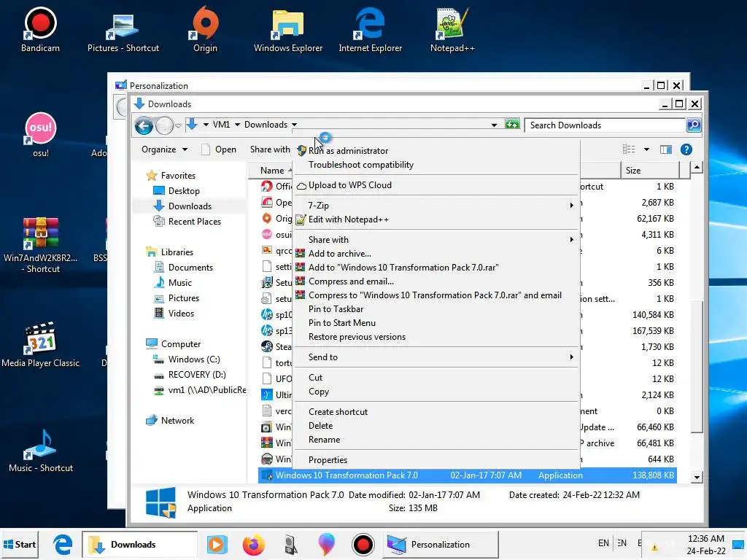Open the Pictures - Shortcut desktop icon
Screen dimensions: 747x560
pos(123,32)
